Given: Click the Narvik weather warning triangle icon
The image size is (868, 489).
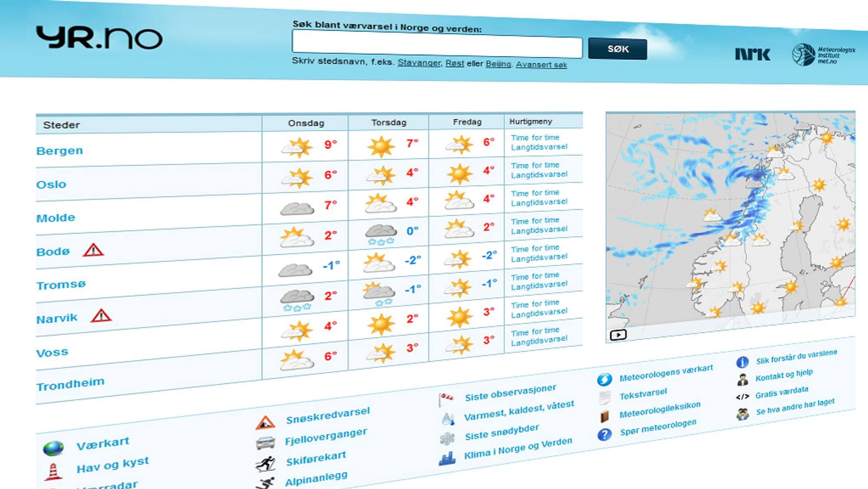Looking at the screenshot, I should coord(101,315).
